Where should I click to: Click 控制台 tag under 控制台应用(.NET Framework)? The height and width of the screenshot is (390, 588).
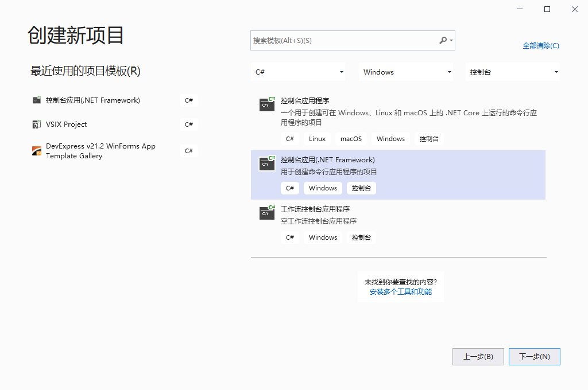361,188
